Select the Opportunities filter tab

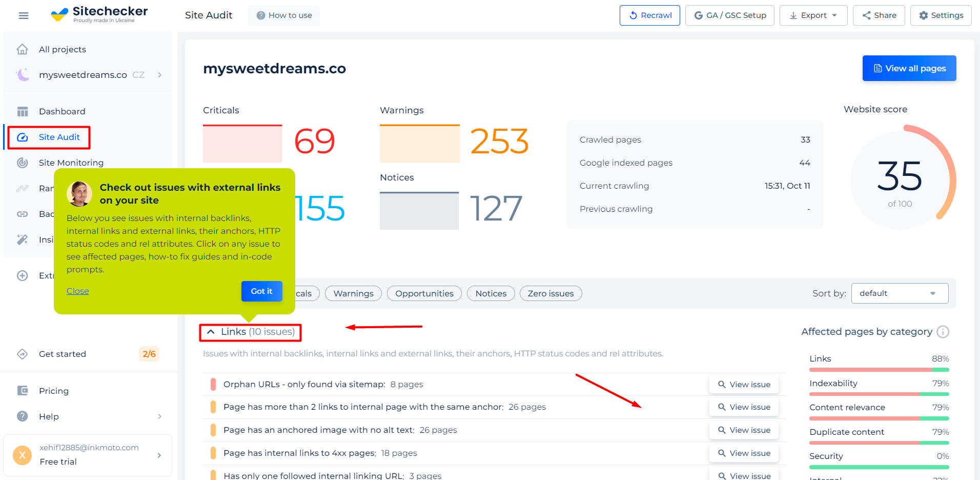point(424,293)
